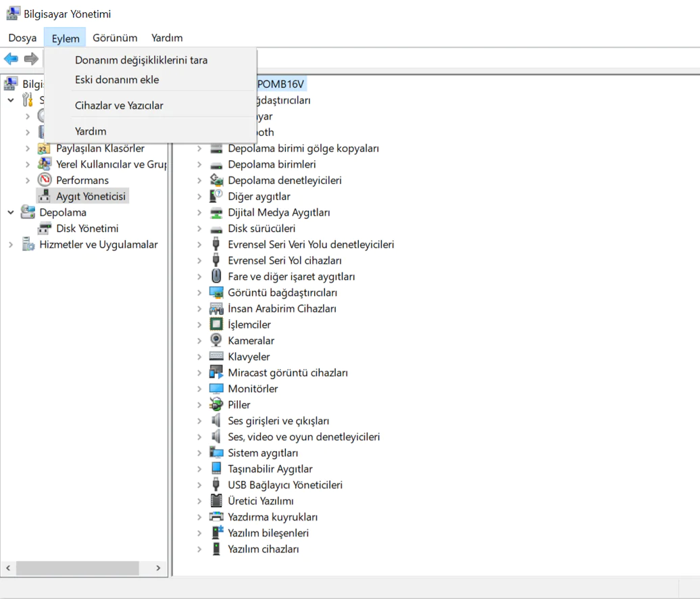Select Sistem aygıtları in device list
700x599 pixels.
coord(263,453)
